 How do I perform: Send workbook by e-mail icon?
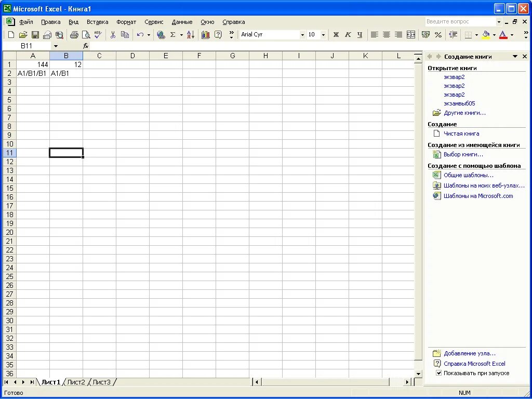[x=47, y=35]
